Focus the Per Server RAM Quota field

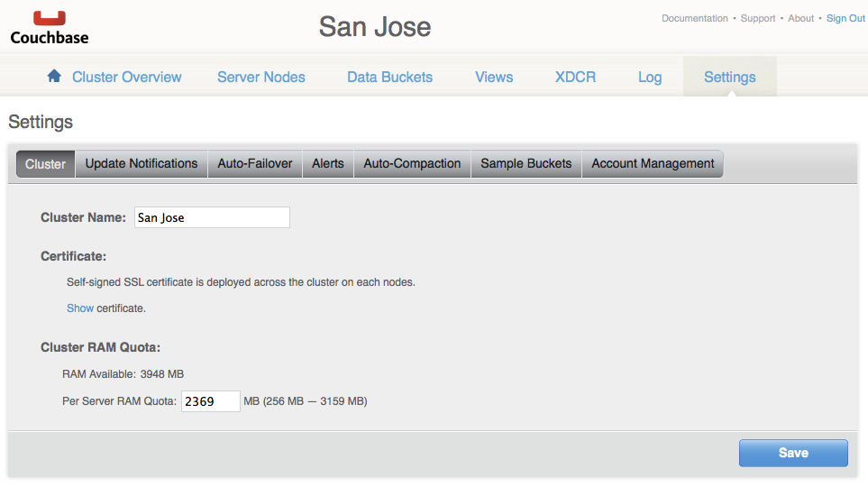pos(211,401)
